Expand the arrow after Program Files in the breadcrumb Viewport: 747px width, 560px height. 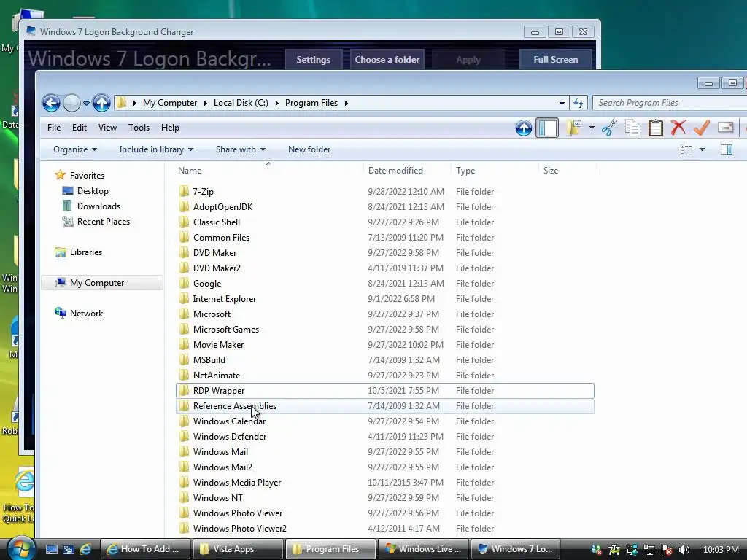pyautogui.click(x=347, y=104)
